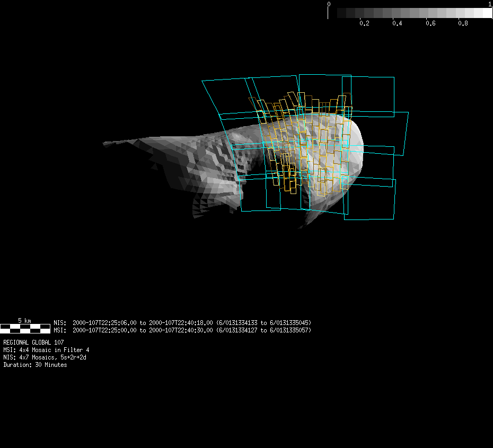Click the 0.2 label under the colorbar
493x448 pixels.
[x=364, y=24]
